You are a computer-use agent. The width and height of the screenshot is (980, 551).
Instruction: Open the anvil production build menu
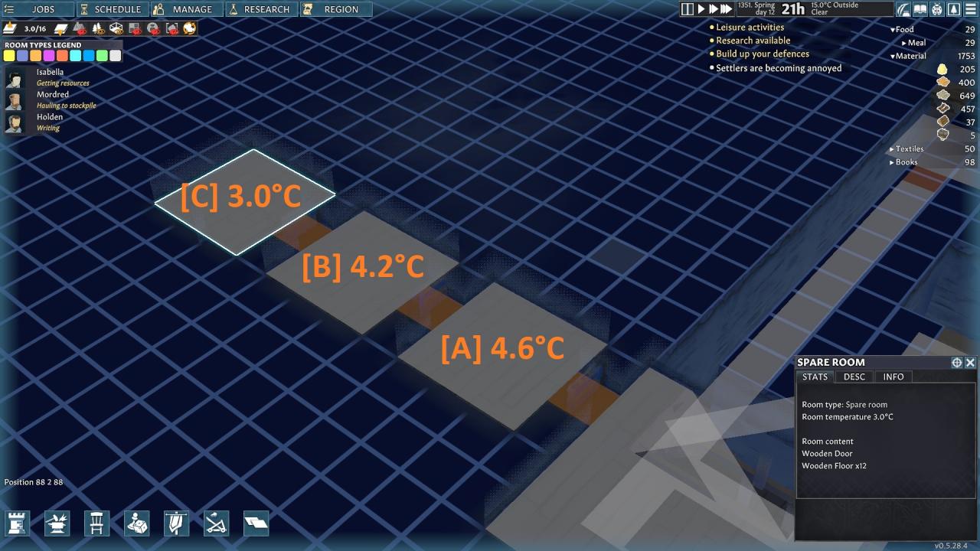(x=57, y=523)
